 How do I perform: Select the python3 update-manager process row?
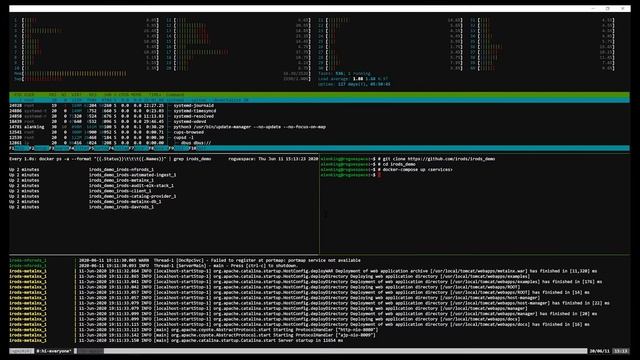pyautogui.click(x=319, y=127)
